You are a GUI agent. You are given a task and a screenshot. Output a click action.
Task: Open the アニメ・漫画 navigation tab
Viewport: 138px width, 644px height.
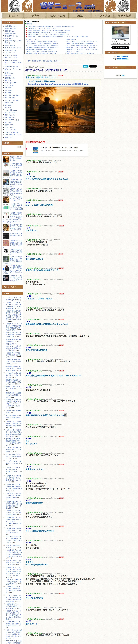coord(102,15)
